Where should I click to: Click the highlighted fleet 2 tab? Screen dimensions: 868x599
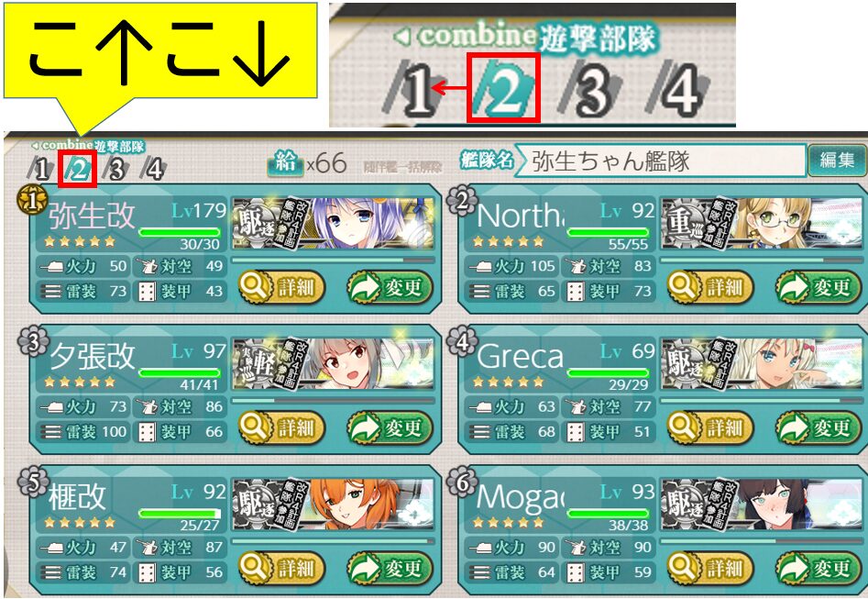78,169
